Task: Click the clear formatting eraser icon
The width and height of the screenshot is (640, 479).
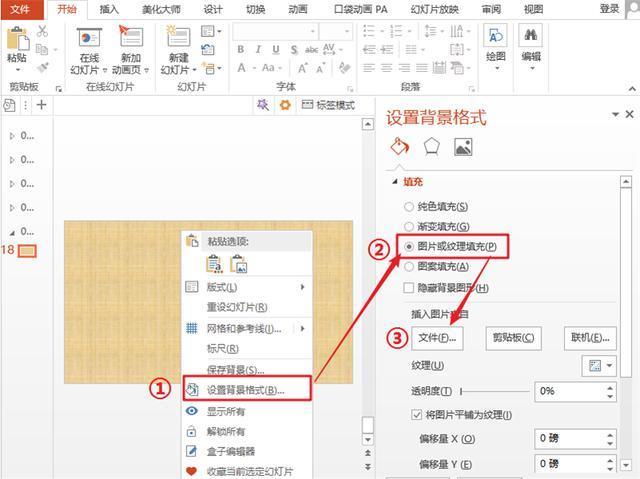Action: (344, 68)
